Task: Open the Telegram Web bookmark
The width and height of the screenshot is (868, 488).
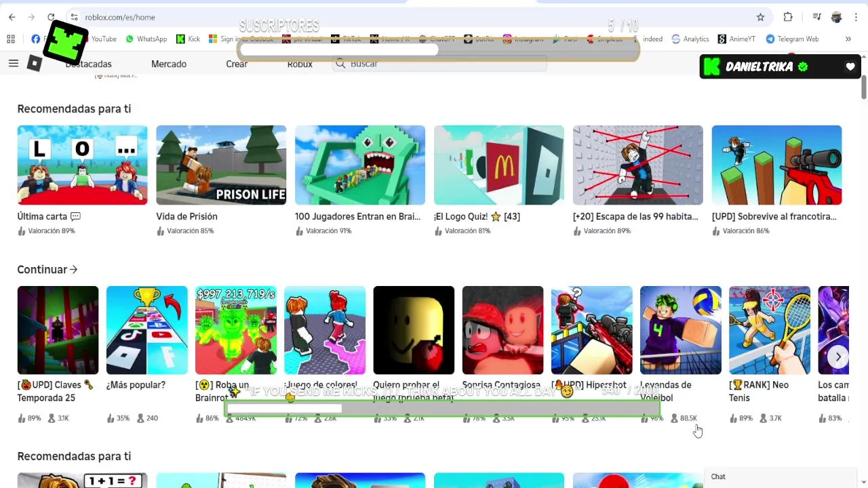Action: pyautogui.click(x=792, y=39)
